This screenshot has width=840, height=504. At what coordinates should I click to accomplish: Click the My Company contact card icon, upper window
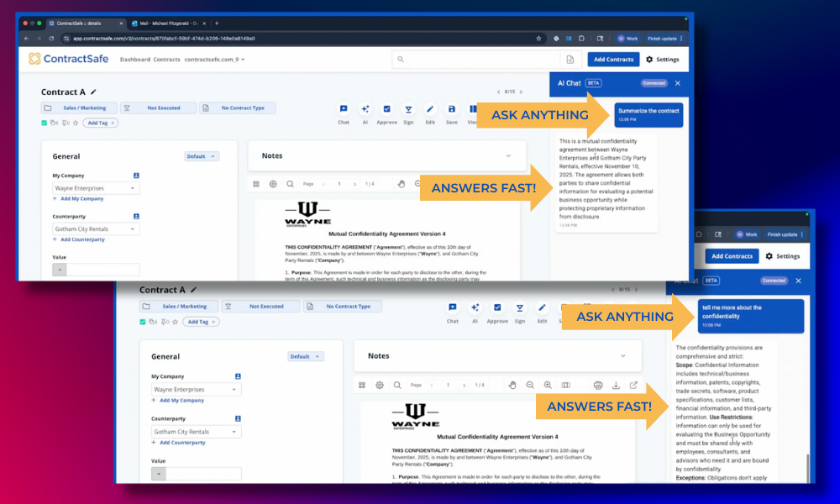136,176
